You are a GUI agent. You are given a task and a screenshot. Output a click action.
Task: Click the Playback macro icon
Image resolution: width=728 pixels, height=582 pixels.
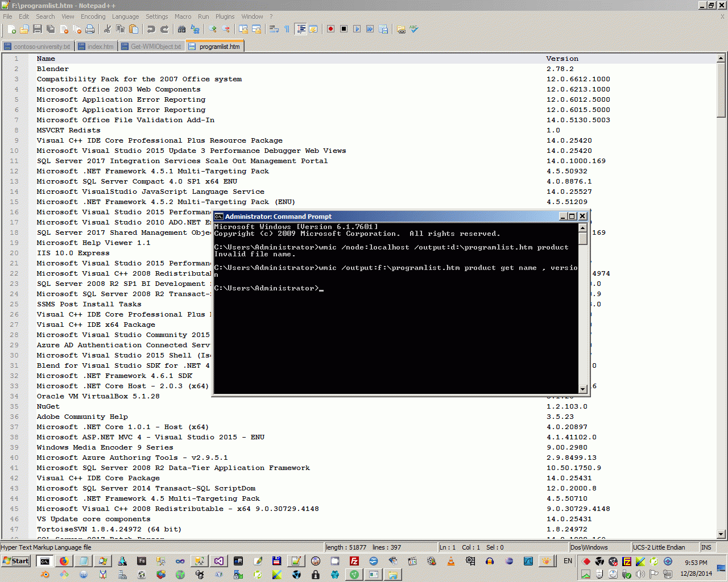(x=357, y=29)
